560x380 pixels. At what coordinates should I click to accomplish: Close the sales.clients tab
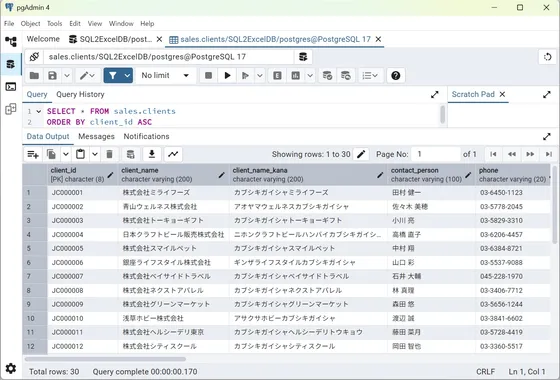[x=378, y=39]
